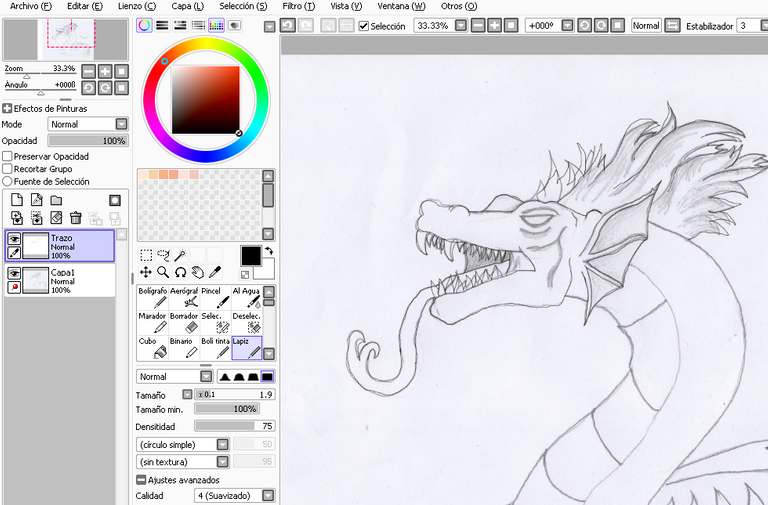Open the (círculo simple) shape dropdown
This screenshot has width=768, height=505.
click(x=222, y=444)
